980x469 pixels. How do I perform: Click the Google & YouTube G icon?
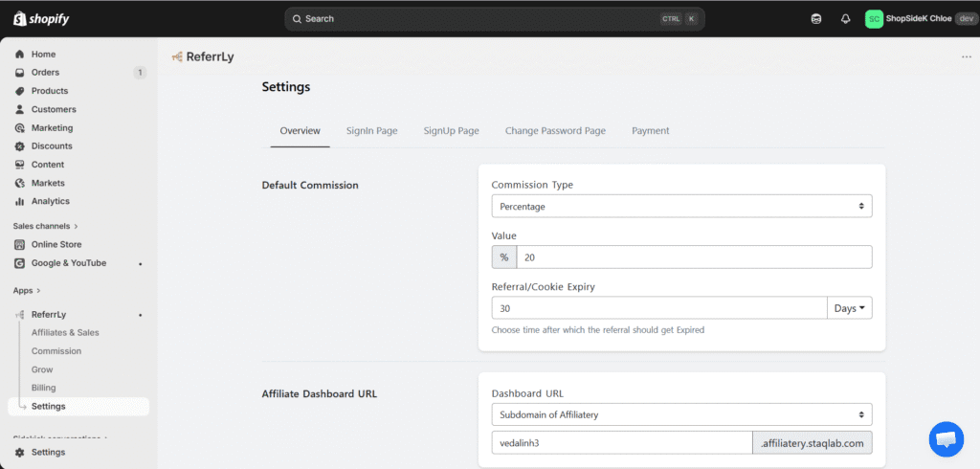[x=19, y=263]
